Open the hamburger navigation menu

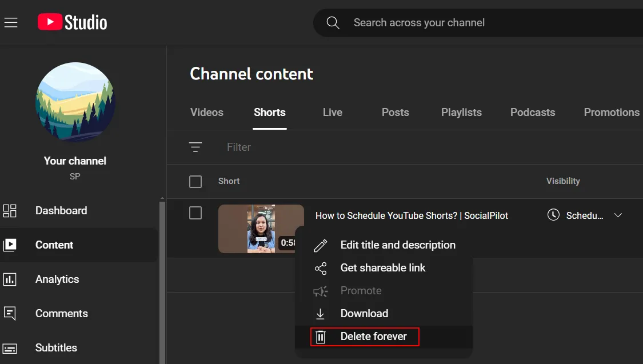[x=11, y=23]
